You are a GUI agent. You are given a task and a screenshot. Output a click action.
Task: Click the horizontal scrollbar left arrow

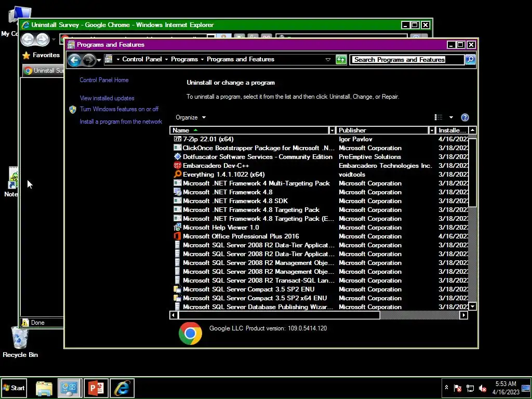174,315
